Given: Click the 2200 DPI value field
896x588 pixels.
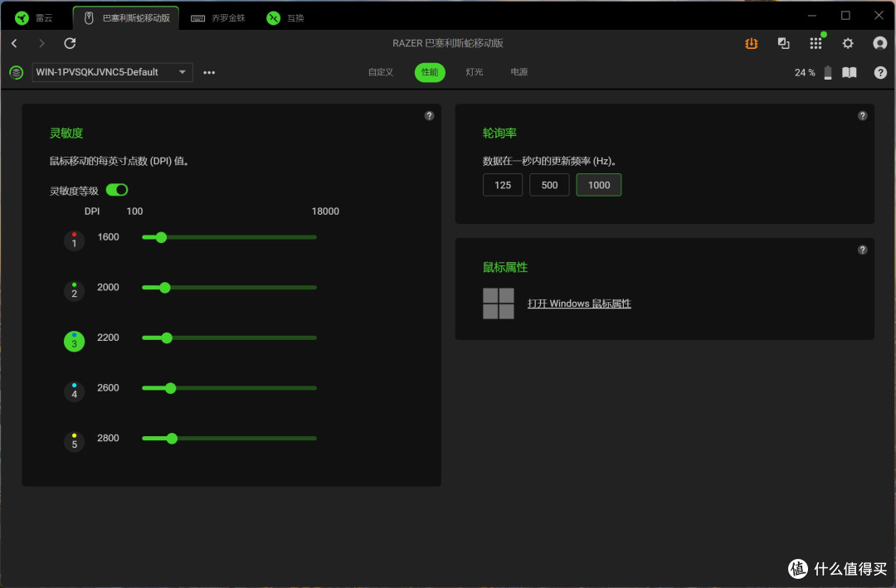Looking at the screenshot, I should point(108,338).
